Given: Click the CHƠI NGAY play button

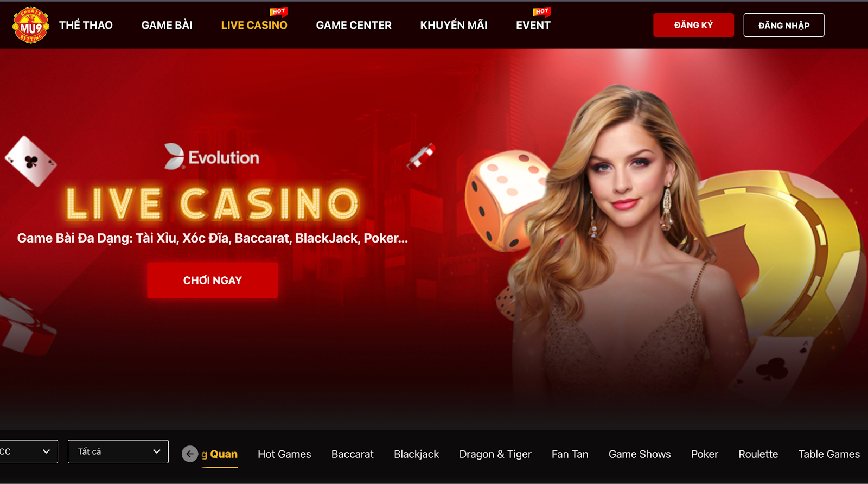Looking at the screenshot, I should tap(213, 280).
